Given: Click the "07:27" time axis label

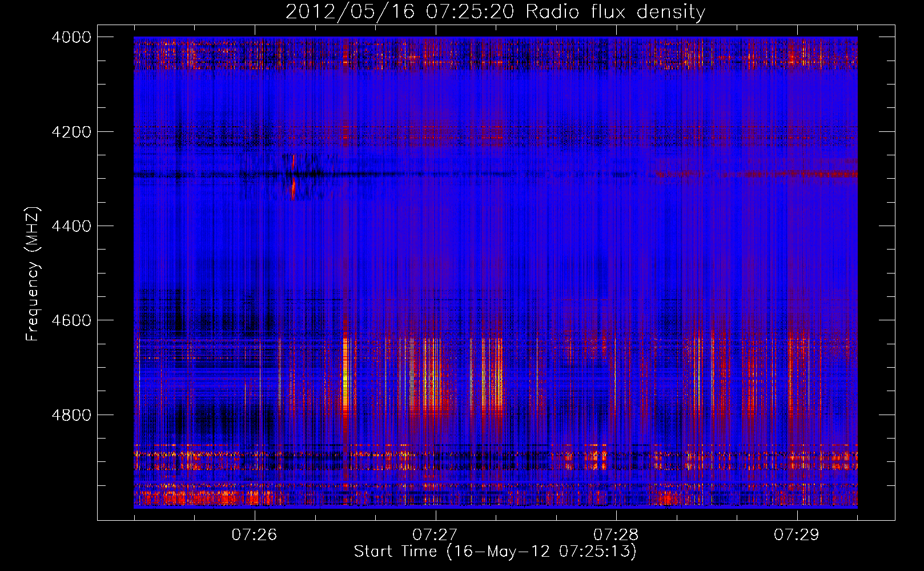Looking at the screenshot, I should [x=435, y=534].
